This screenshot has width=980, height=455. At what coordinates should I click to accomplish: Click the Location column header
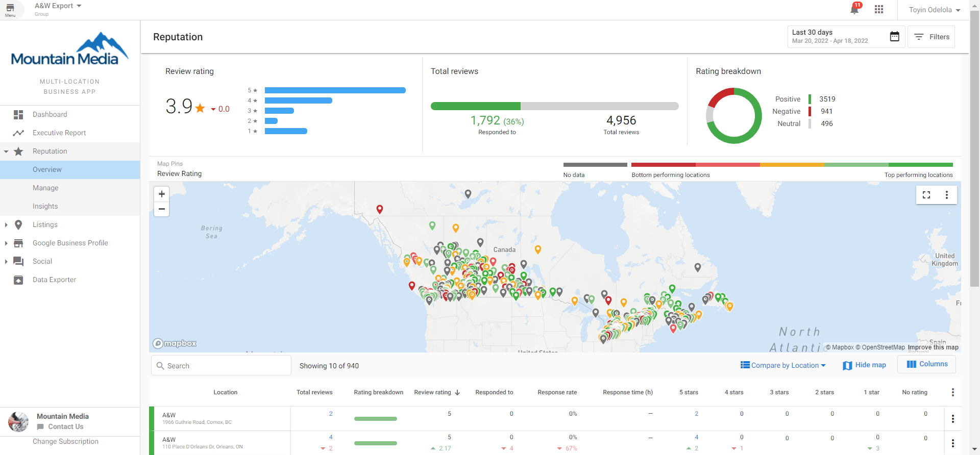point(226,392)
